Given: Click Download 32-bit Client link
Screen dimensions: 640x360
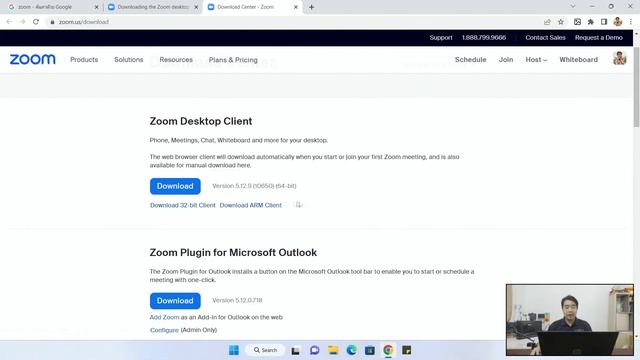Looking at the screenshot, I should [182, 205].
